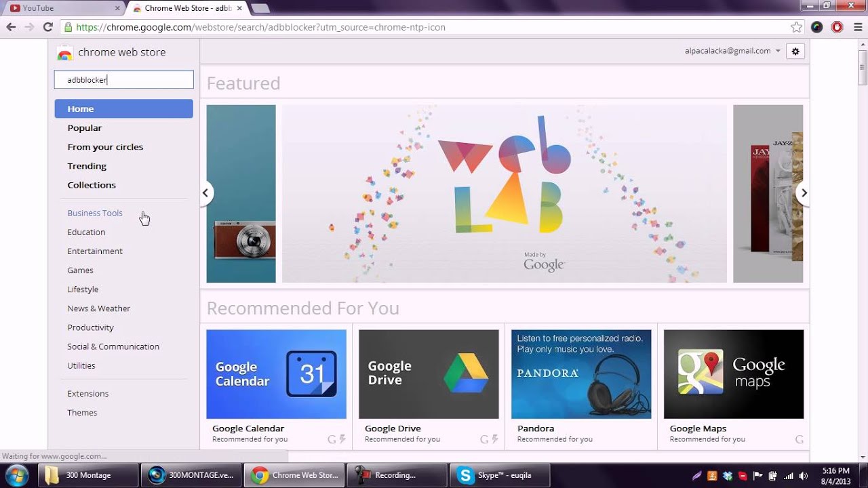Click the volume speaker tray icon

[803, 476]
